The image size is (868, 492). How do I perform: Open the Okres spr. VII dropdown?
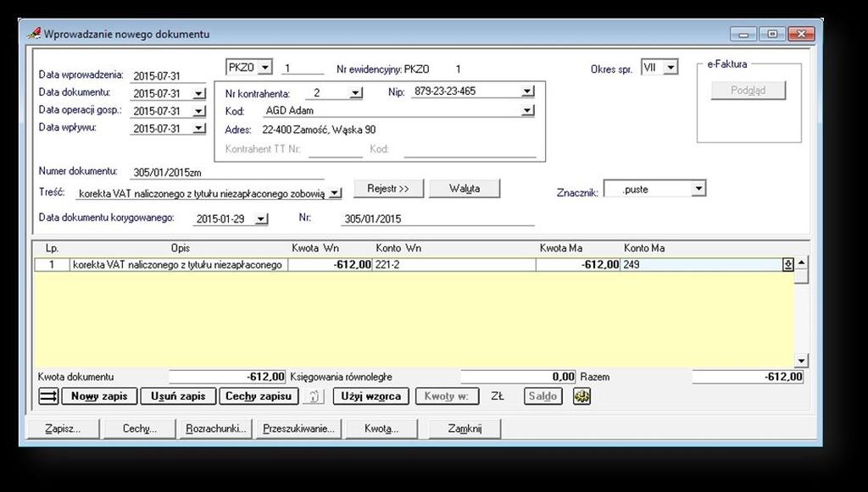coord(671,68)
